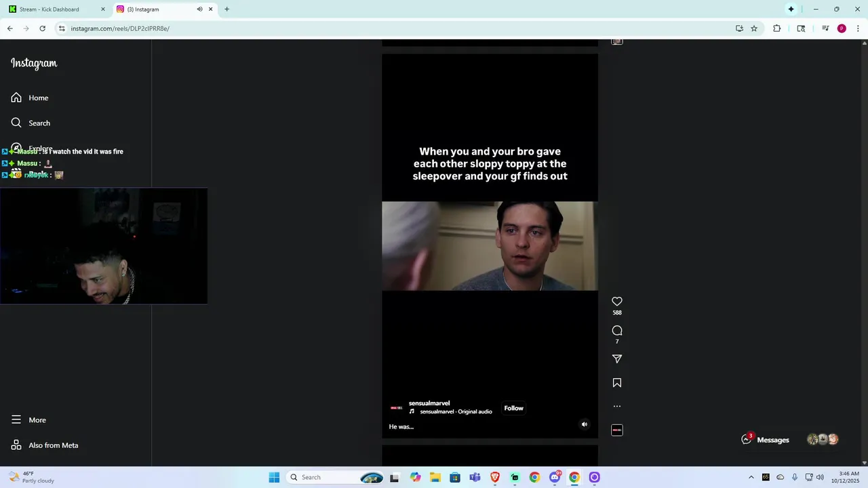Image resolution: width=868 pixels, height=488 pixels.
Task: Click message contacts avatars beside Messages
Action: [x=823, y=439]
